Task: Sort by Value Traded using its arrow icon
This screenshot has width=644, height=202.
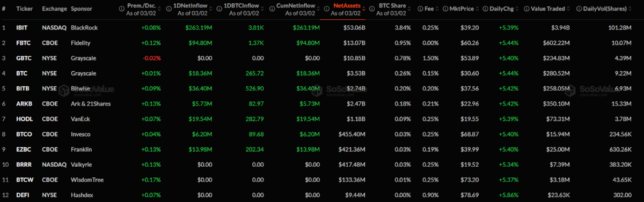Action: [568, 9]
